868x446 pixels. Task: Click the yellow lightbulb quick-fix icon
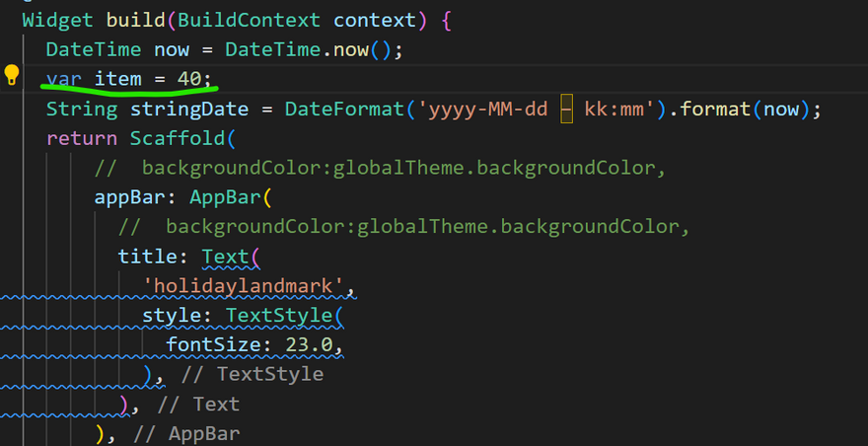click(12, 75)
